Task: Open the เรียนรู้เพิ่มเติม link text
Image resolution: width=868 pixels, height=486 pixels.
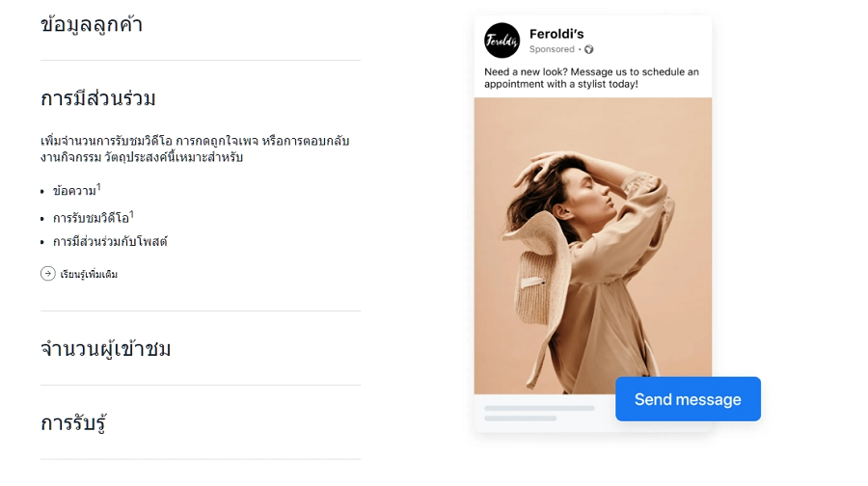Action: point(89,275)
